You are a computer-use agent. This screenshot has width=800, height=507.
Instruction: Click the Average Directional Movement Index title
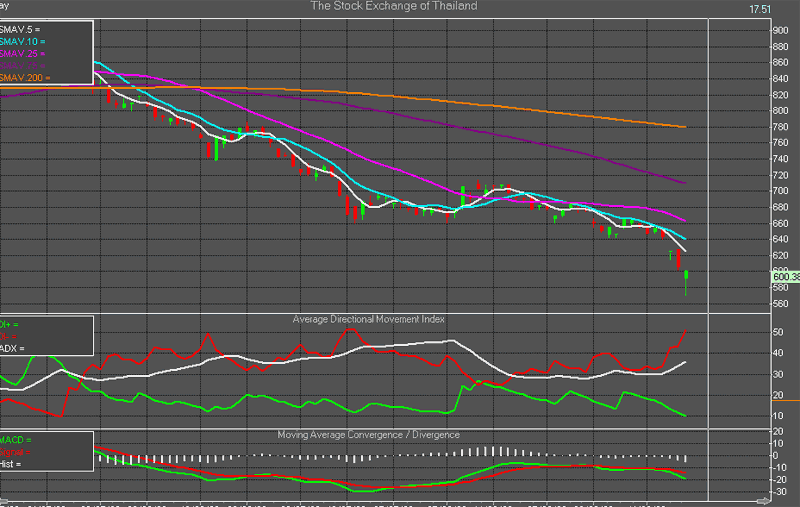(x=368, y=319)
